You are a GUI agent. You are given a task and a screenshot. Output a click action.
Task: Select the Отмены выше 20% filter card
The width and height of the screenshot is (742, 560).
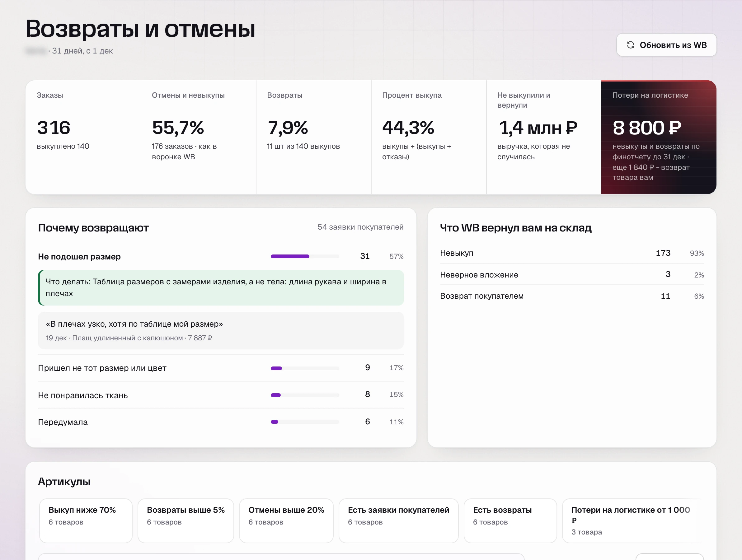click(x=286, y=520)
